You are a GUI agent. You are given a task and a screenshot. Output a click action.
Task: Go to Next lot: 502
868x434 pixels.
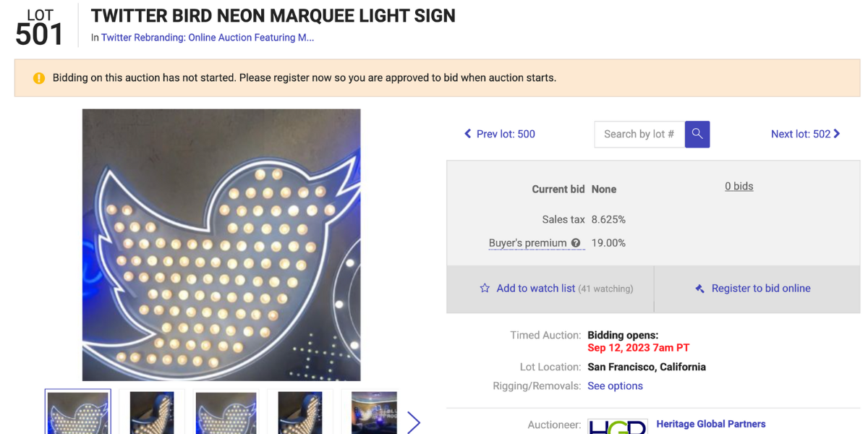tap(805, 134)
